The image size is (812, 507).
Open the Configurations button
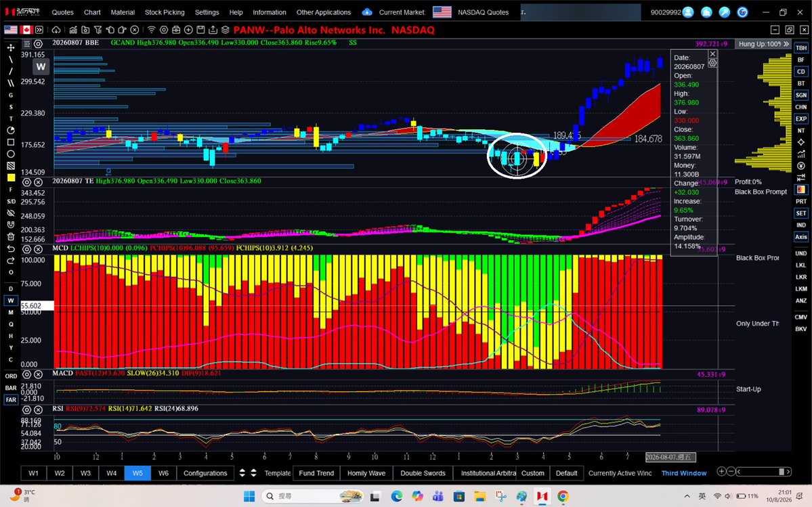tap(205, 473)
